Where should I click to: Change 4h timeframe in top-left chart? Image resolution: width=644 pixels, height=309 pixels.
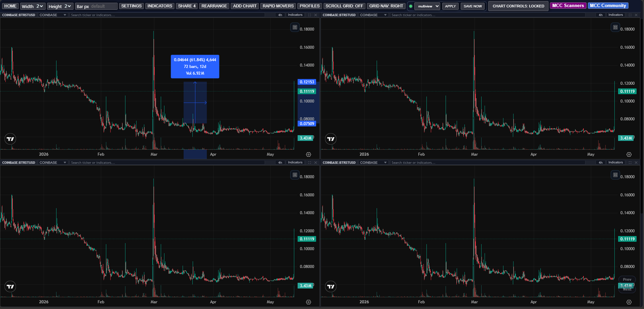[280, 15]
